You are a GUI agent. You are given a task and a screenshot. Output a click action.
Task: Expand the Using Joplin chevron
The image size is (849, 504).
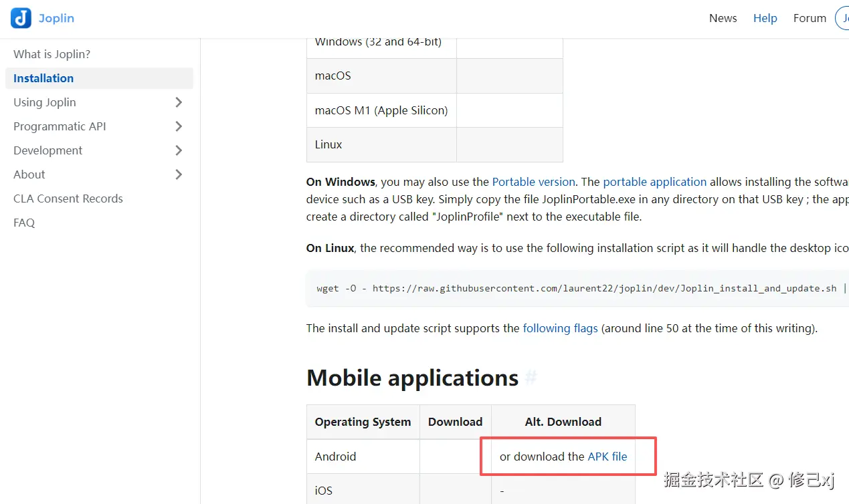click(179, 102)
